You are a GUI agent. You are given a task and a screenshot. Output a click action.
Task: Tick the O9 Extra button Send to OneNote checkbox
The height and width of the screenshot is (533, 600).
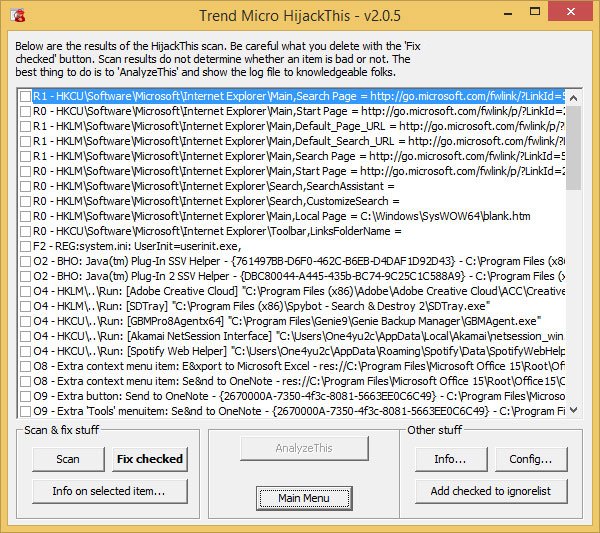pyautogui.click(x=26, y=396)
